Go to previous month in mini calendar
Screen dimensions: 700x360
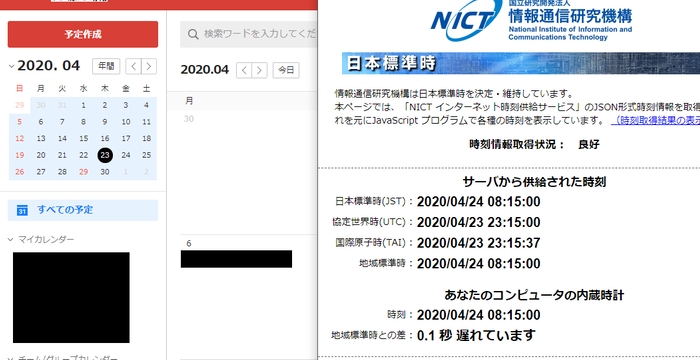coord(133,66)
